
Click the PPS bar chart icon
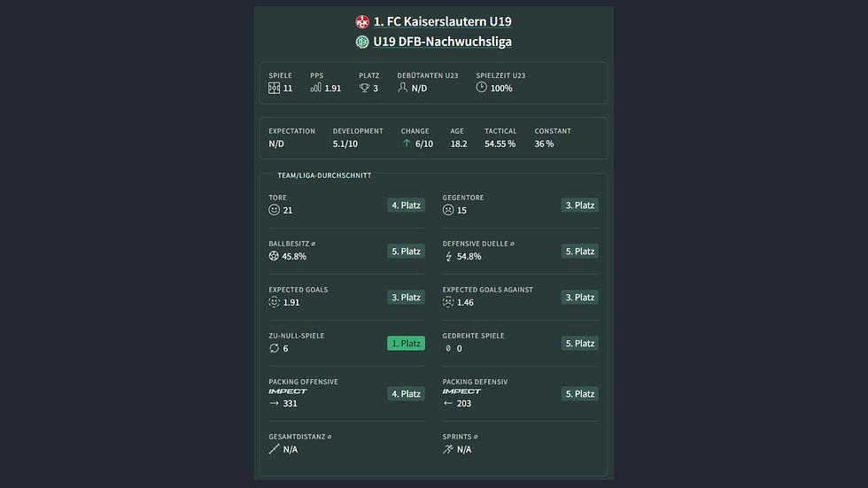[316, 88]
